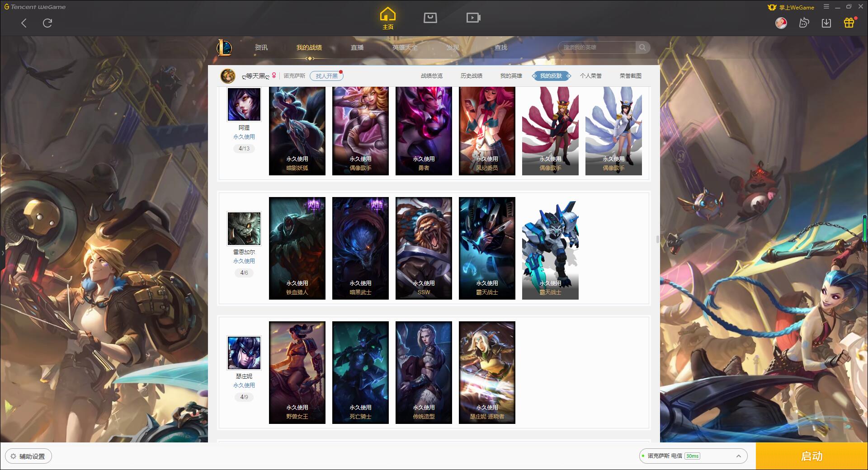Viewport: 868px width, 470px height.
Task: Click the 找人开黑 button
Action: click(x=326, y=76)
